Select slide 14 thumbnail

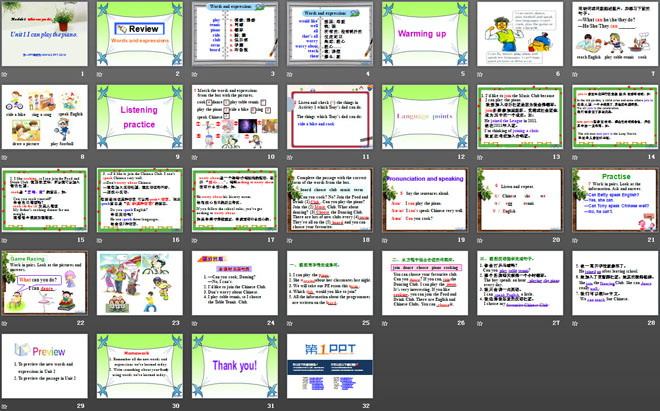pos(615,117)
